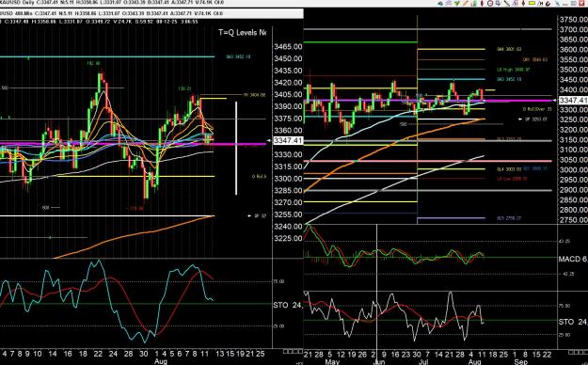Click the grid table toolbar icon
588x365 pixels.
point(573,3)
